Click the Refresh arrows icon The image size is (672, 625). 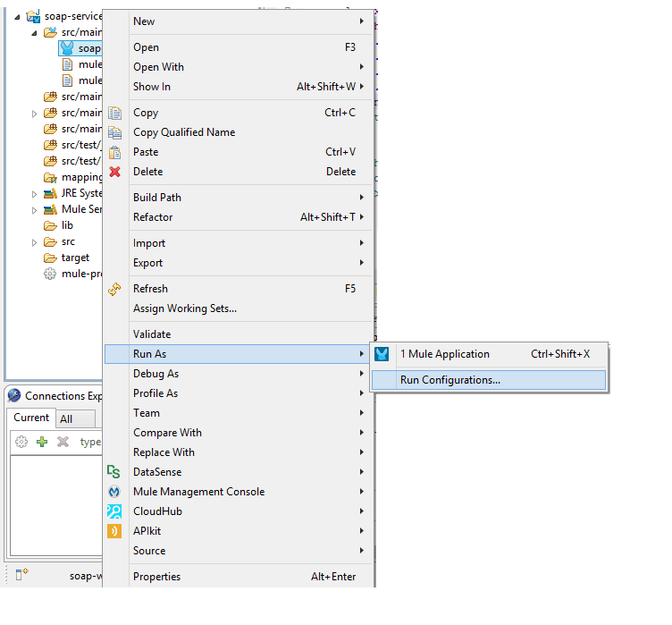coord(114,289)
